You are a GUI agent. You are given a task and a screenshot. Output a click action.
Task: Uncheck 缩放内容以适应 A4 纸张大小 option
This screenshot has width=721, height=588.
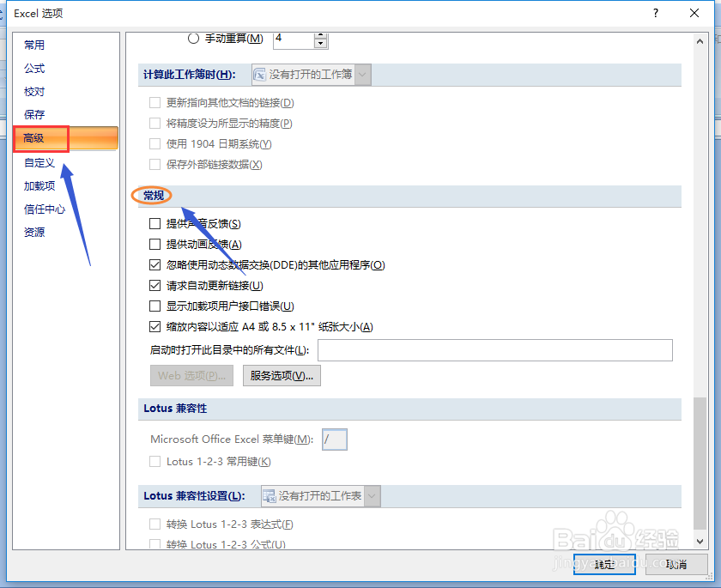point(155,327)
